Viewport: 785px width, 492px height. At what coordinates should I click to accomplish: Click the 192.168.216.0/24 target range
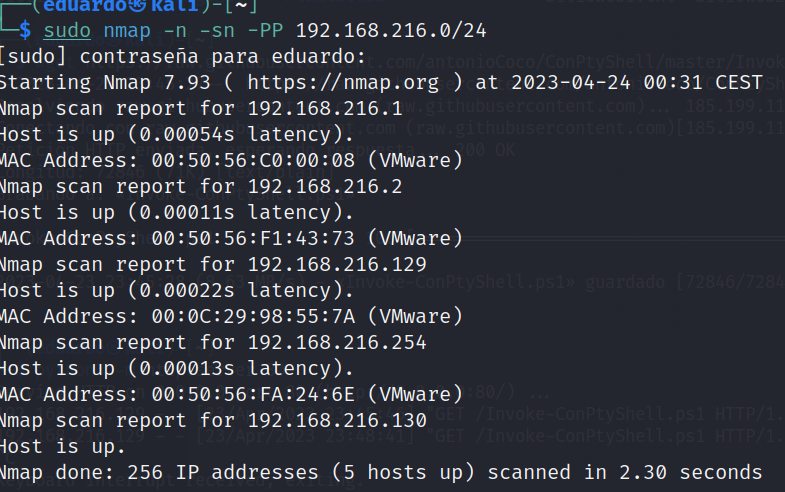click(391, 31)
